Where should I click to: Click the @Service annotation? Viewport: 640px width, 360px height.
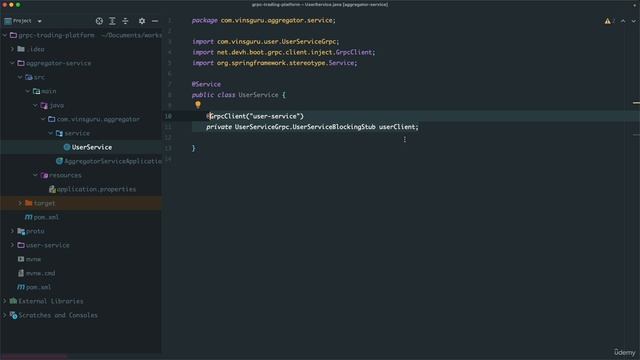[206, 84]
